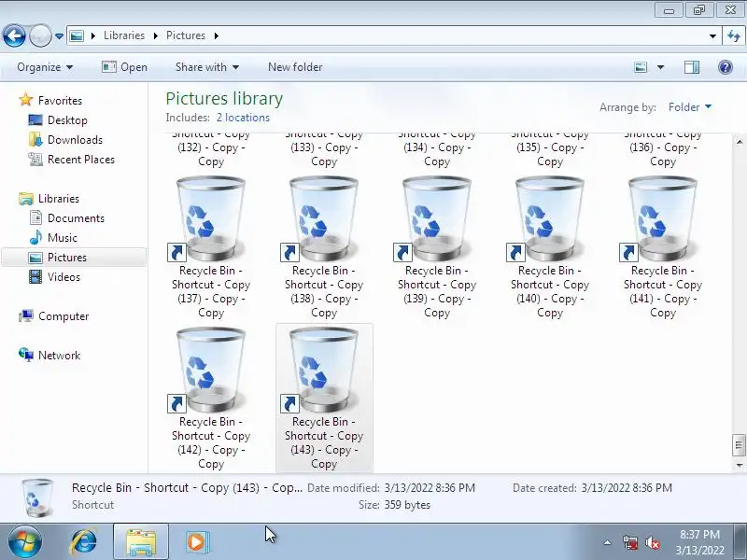Select Recycle Bin shortcut Copy (142) icon
The width and height of the screenshot is (747, 560).
pyautogui.click(x=211, y=371)
